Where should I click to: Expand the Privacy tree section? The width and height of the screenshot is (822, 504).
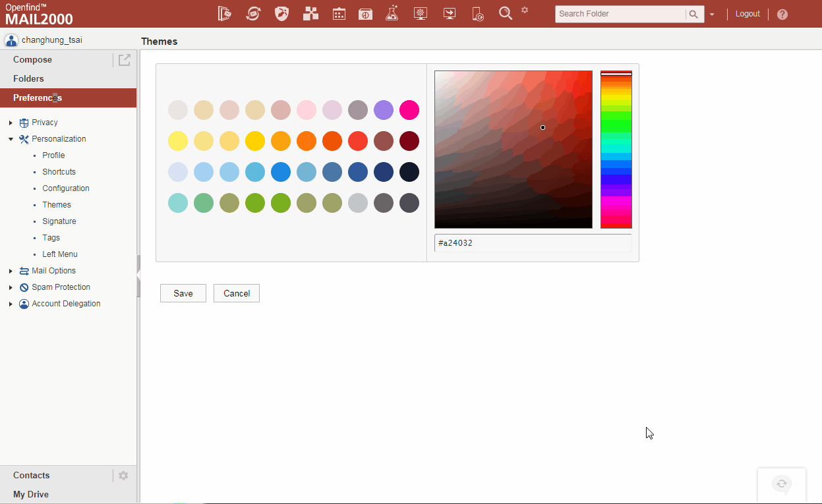click(x=11, y=123)
